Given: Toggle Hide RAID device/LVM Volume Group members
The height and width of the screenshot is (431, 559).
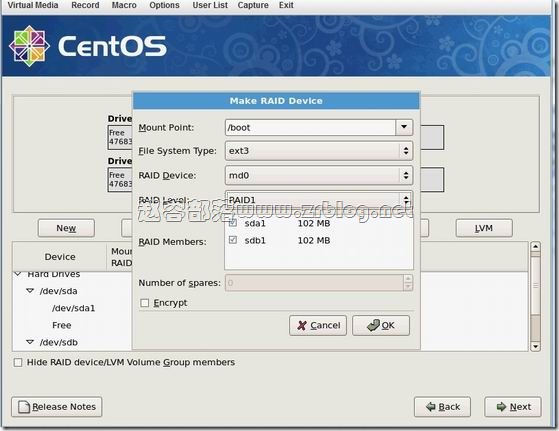Looking at the screenshot, I should pos(18,363).
